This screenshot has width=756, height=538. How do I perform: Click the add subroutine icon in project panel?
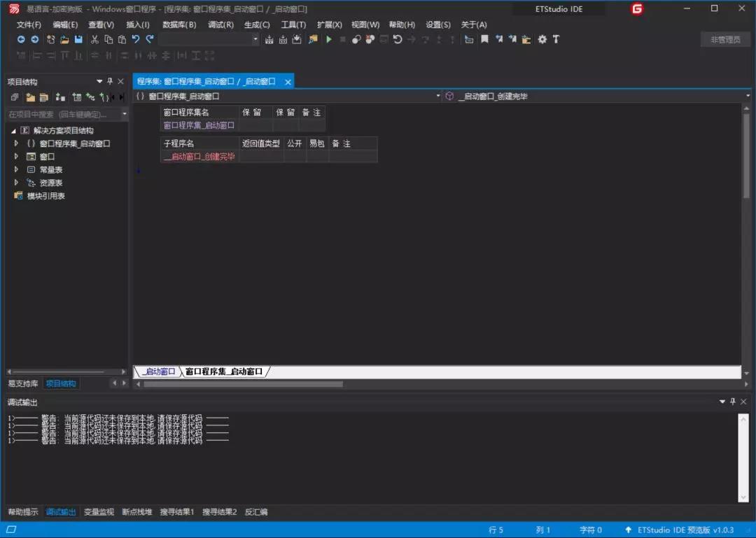tap(104, 97)
